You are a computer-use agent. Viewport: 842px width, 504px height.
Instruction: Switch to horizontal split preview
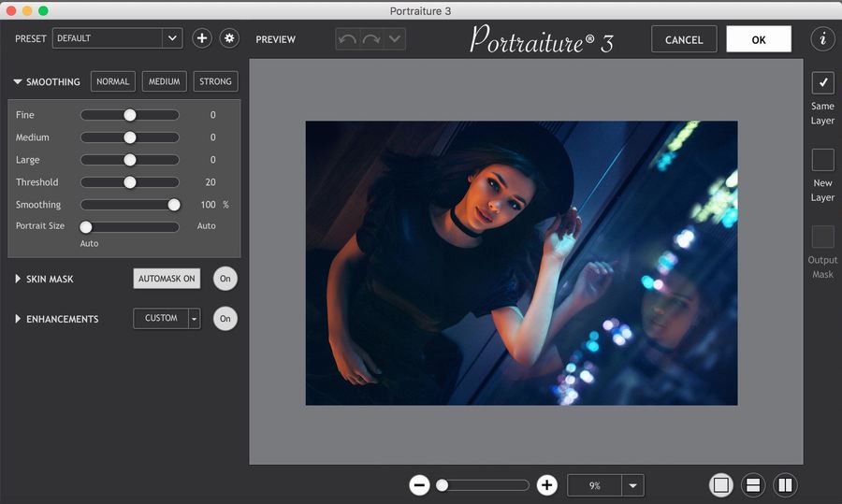tap(753, 485)
